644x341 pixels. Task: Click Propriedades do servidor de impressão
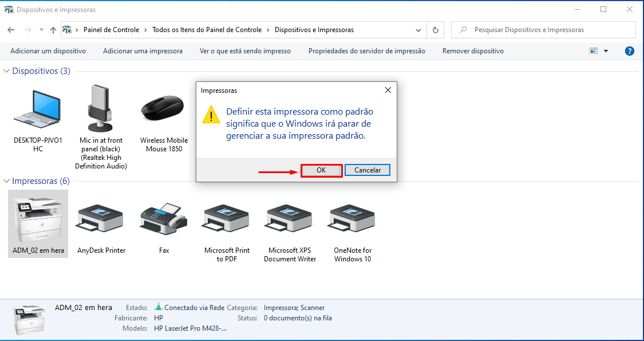[x=366, y=51]
